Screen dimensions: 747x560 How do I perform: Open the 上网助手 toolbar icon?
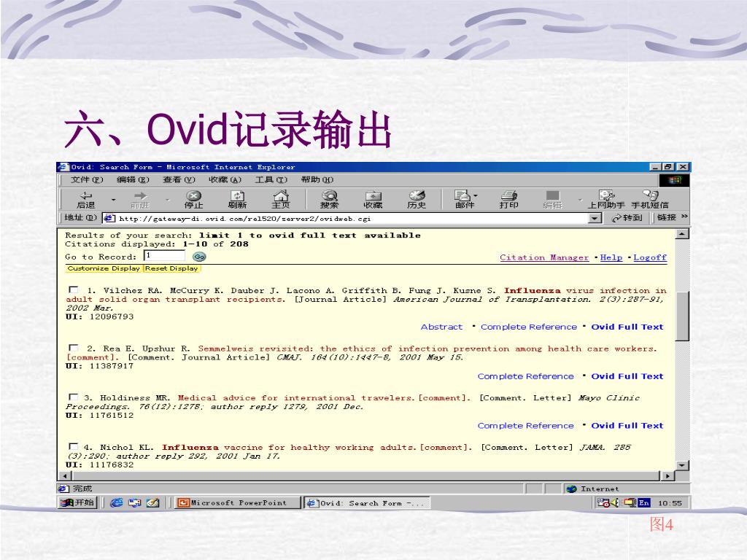point(606,200)
